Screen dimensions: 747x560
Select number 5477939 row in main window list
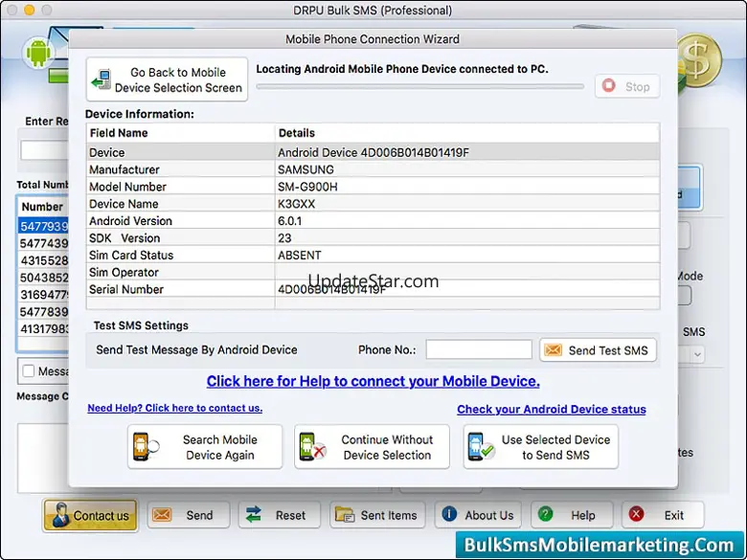43,226
